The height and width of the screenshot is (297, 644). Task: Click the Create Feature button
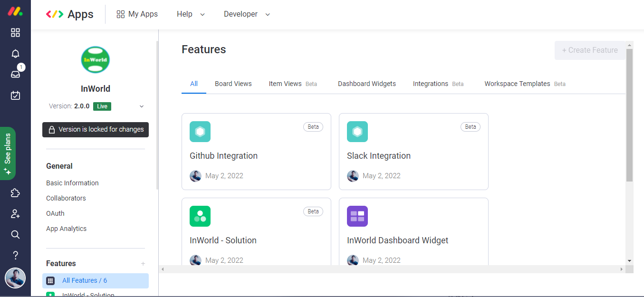[x=590, y=50]
